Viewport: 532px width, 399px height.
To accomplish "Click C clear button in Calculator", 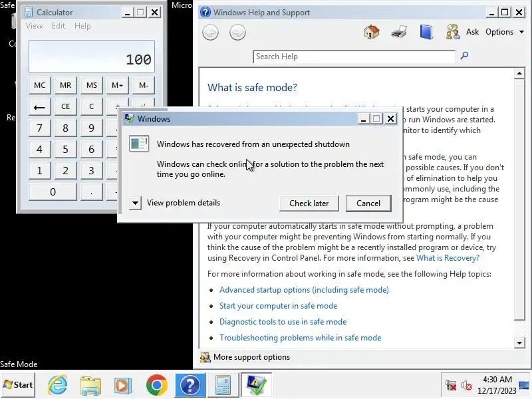I will pos(92,106).
